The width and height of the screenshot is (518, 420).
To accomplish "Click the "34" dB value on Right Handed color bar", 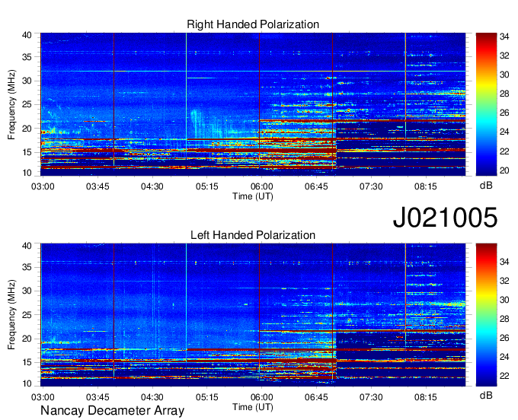I will (x=504, y=37).
